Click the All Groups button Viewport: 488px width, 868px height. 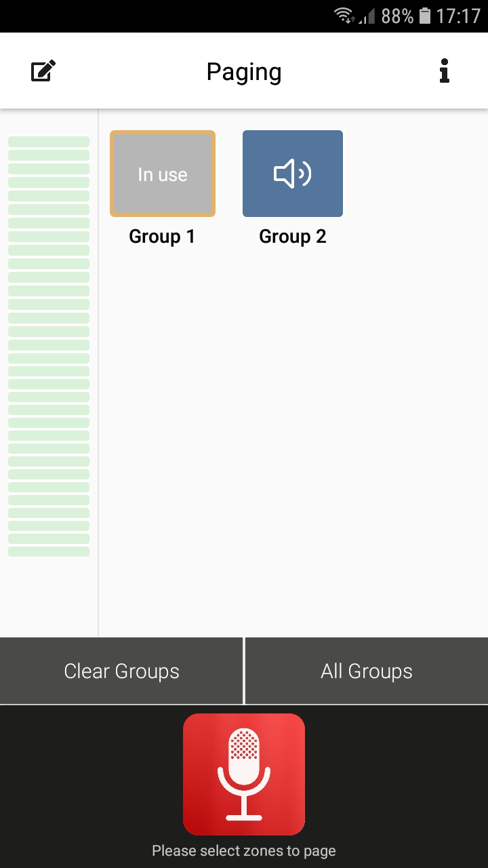click(x=367, y=671)
